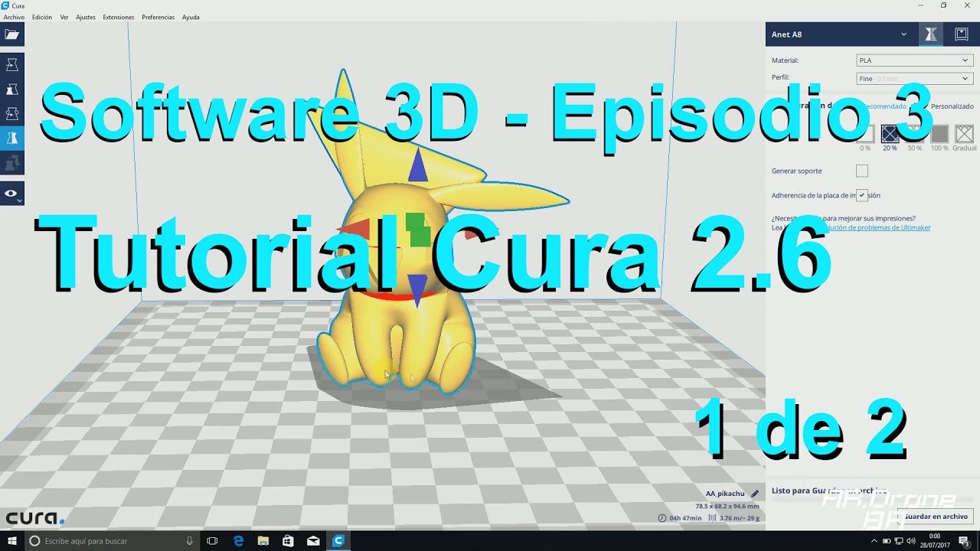
Task: Open Task View from the taskbar
Action: click(x=213, y=540)
